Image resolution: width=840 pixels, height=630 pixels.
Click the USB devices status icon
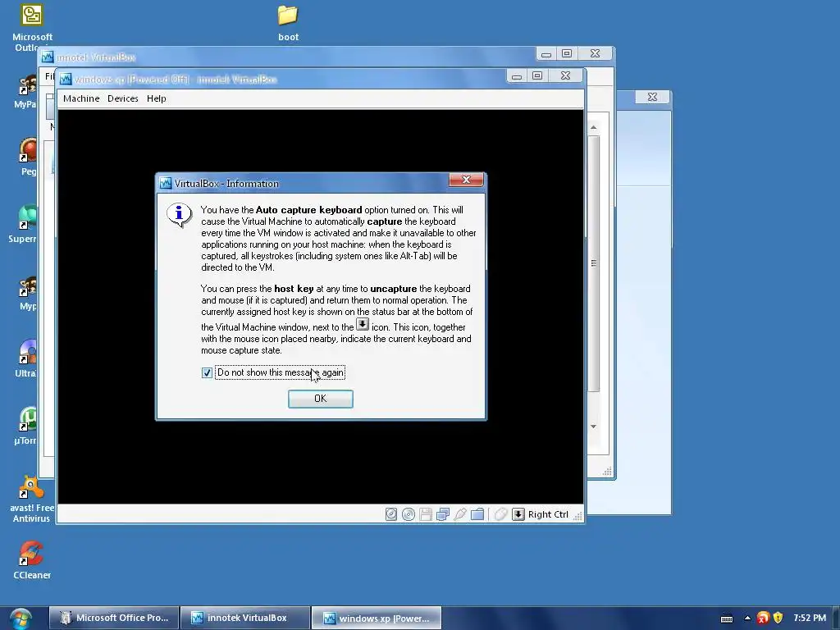pos(459,514)
